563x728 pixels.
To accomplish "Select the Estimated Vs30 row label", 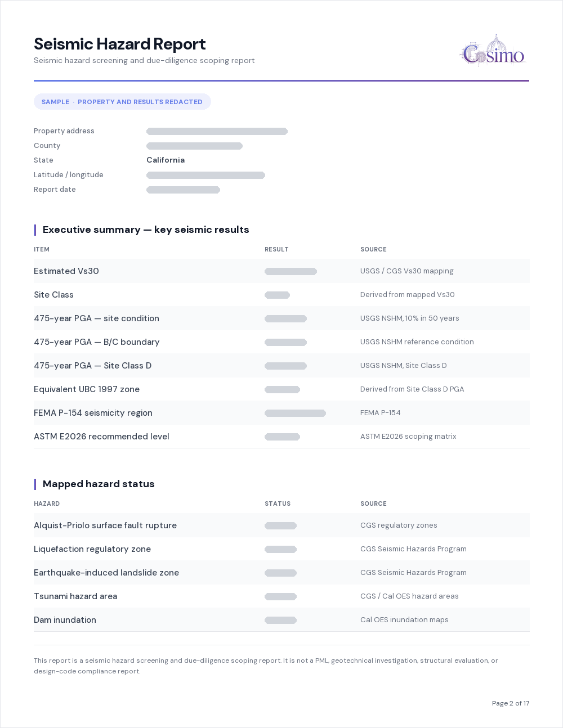I will click(x=66, y=271).
